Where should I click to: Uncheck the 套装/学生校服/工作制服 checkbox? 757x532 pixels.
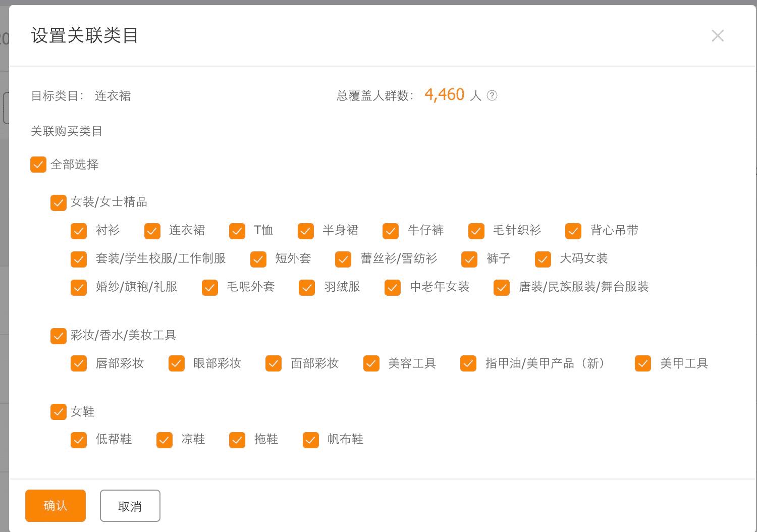[x=78, y=259]
